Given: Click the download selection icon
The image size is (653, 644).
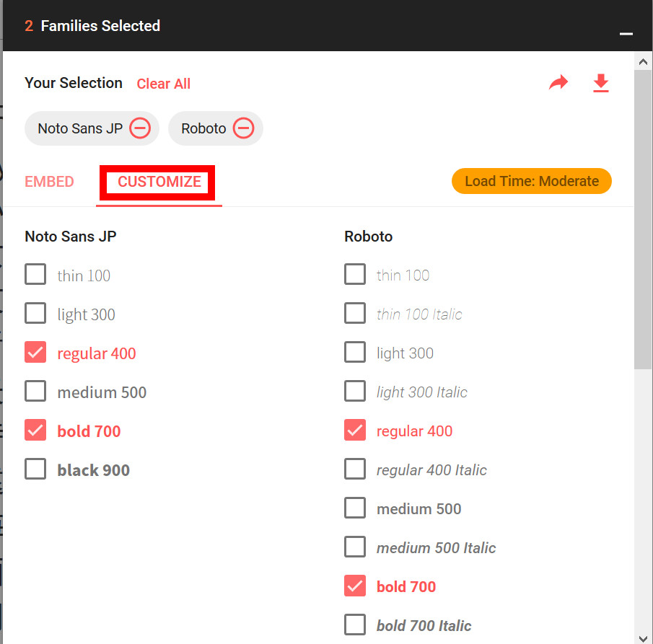Looking at the screenshot, I should (x=600, y=83).
